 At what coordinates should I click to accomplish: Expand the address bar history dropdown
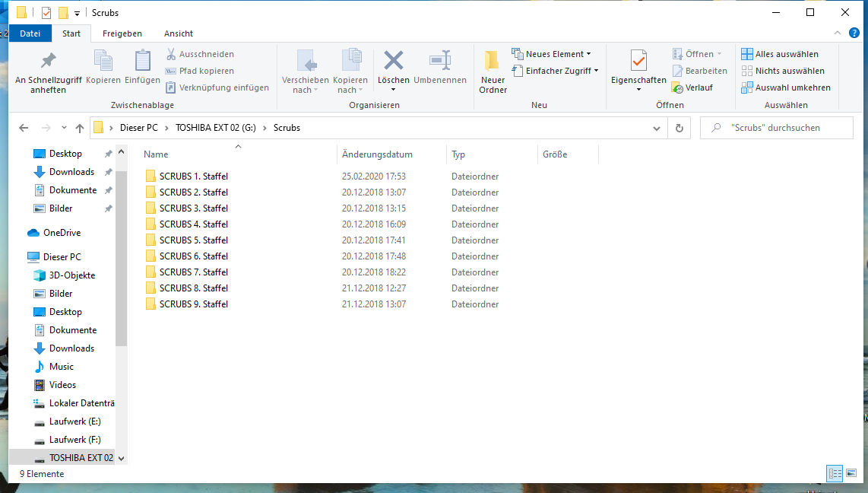(x=657, y=128)
